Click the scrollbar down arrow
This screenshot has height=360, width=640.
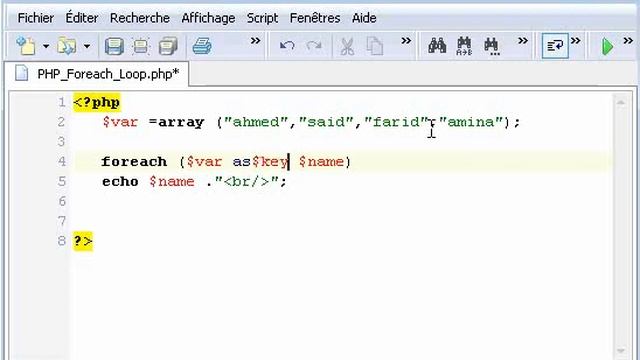pyautogui.click(x=621, y=351)
